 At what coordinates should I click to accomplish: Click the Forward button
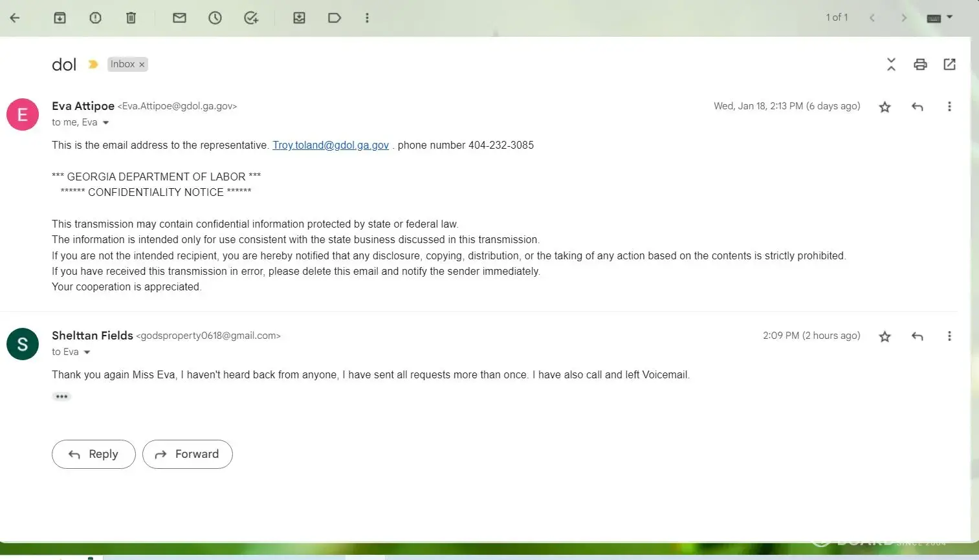(x=188, y=454)
